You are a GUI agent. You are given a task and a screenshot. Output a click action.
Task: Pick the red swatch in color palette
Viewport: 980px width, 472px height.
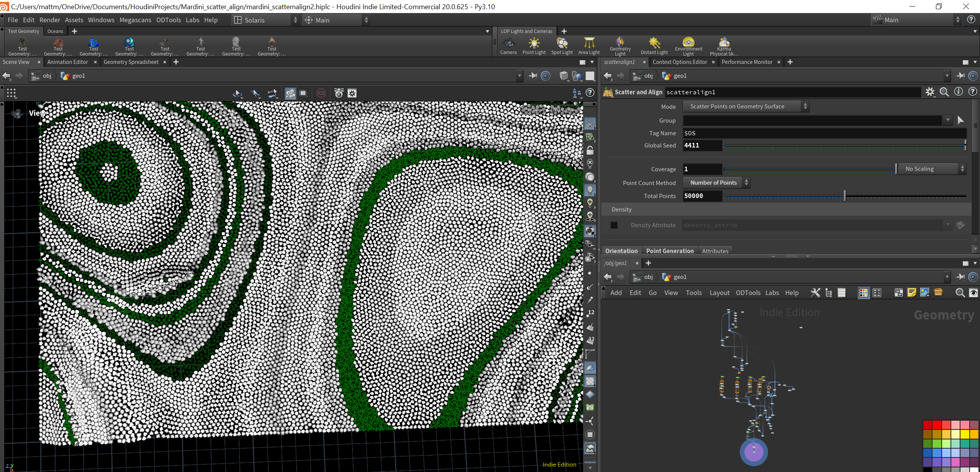[x=937, y=425]
